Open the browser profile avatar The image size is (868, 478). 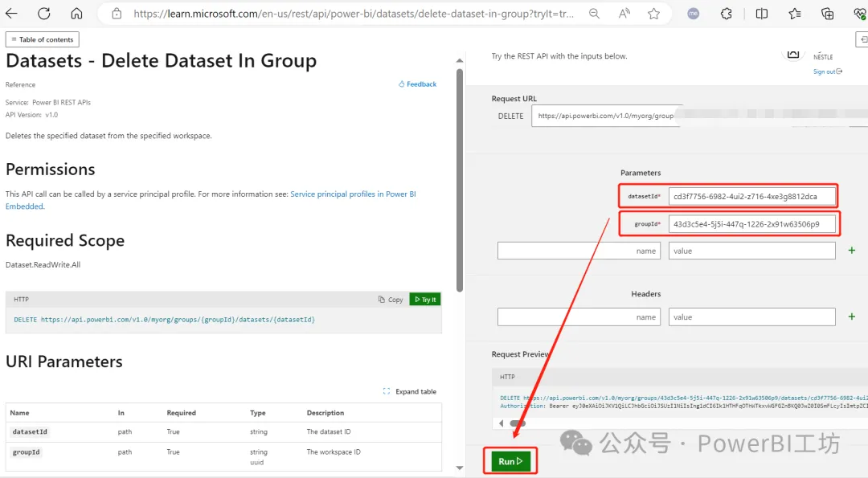(x=693, y=14)
